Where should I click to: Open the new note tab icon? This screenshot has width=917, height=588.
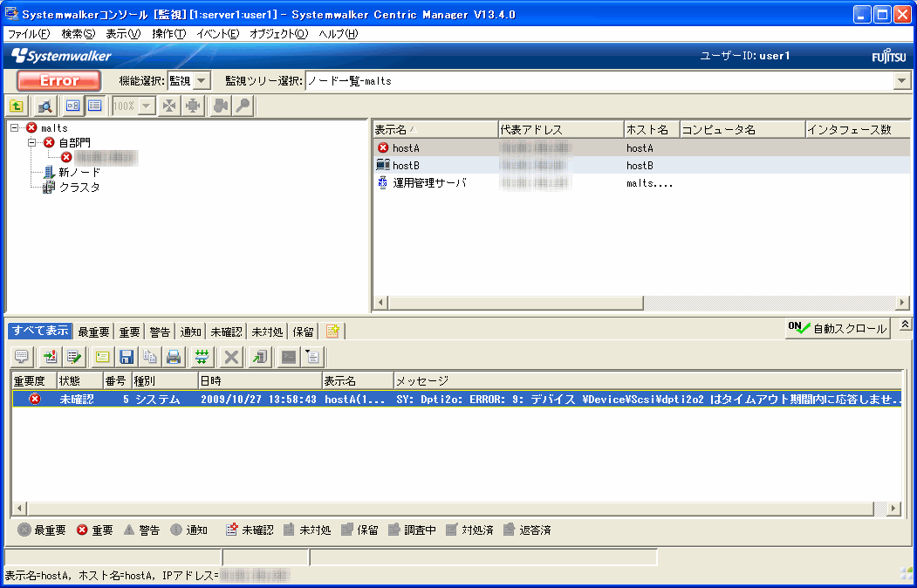click(332, 332)
